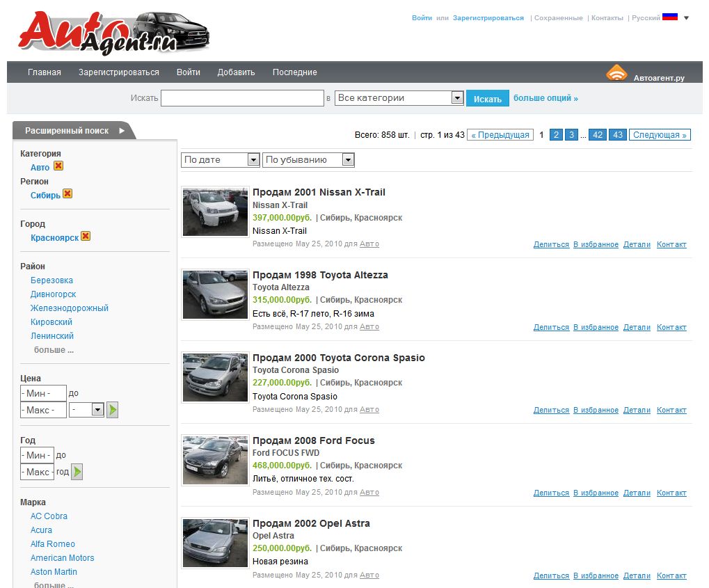This screenshot has height=588, width=709.
Task: Click the blue Искать search button
Action: (488, 99)
